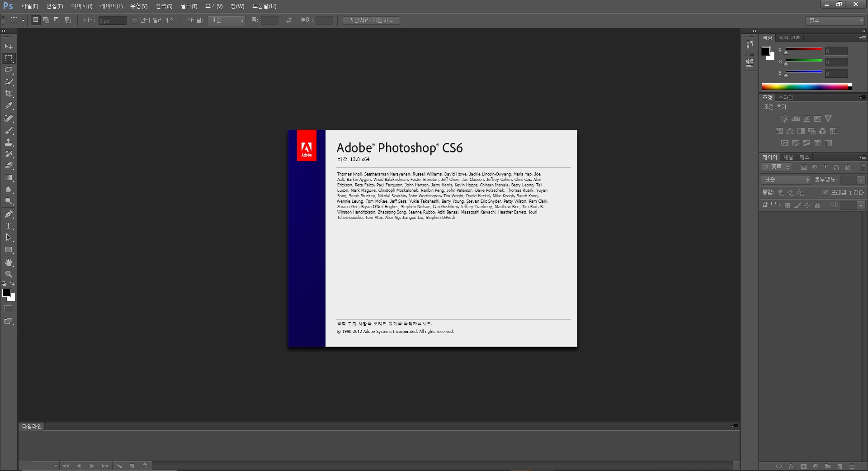Select the Gradient tool

pyautogui.click(x=9, y=178)
